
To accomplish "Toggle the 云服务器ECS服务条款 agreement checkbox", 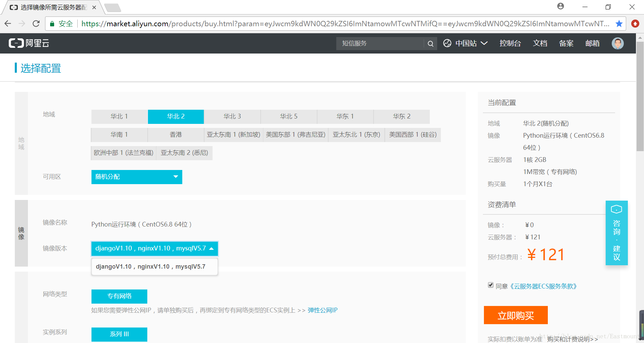I will (491, 285).
